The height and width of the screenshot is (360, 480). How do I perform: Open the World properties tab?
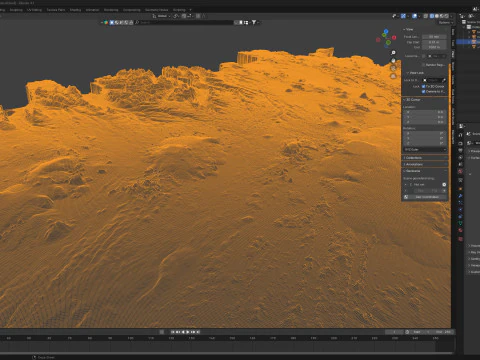460,172
